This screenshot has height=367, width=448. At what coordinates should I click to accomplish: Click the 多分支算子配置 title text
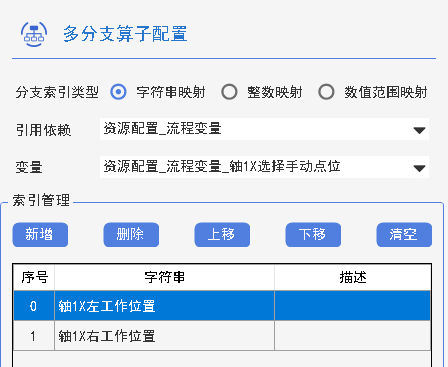[125, 34]
